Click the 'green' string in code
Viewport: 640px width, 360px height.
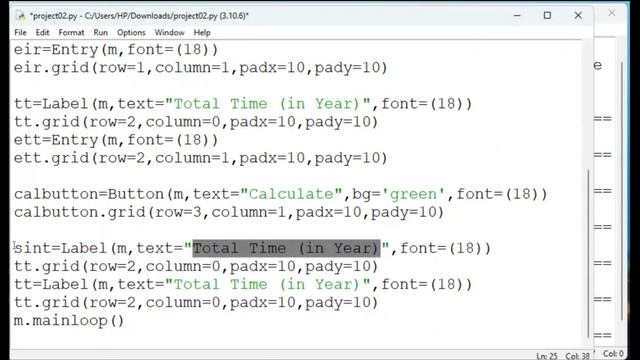pos(413,194)
